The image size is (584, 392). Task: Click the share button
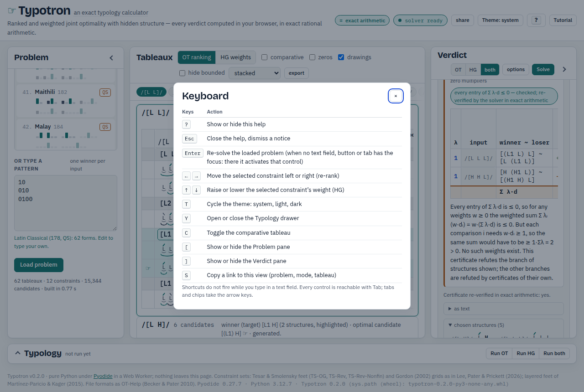coord(463,20)
